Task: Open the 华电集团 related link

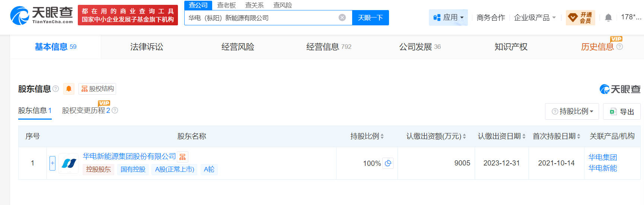Action: click(x=603, y=157)
